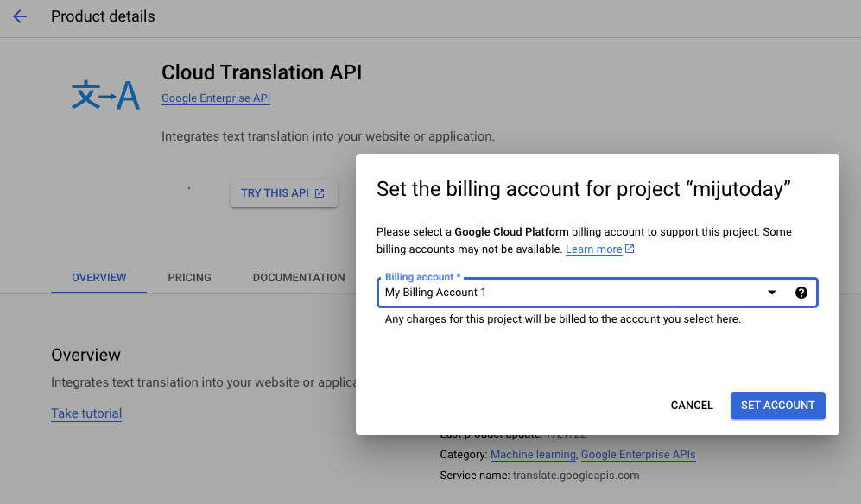The width and height of the screenshot is (861, 504).
Task: Open the Machine learning category link
Action: click(533, 455)
